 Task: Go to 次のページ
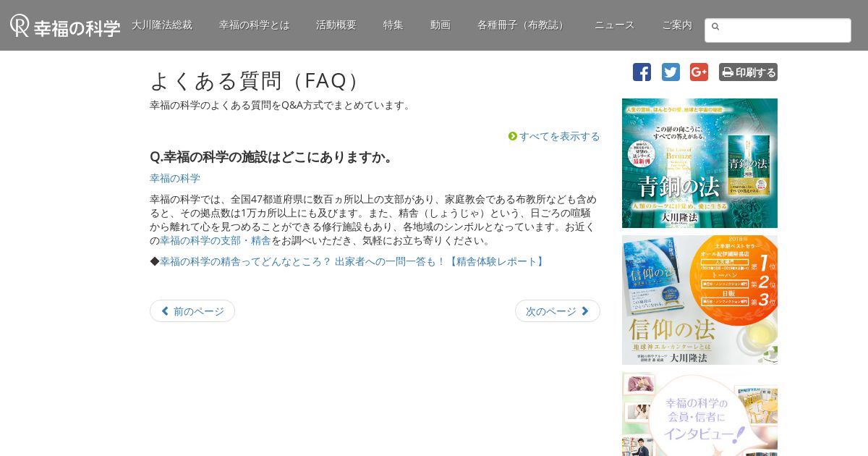pos(558,311)
